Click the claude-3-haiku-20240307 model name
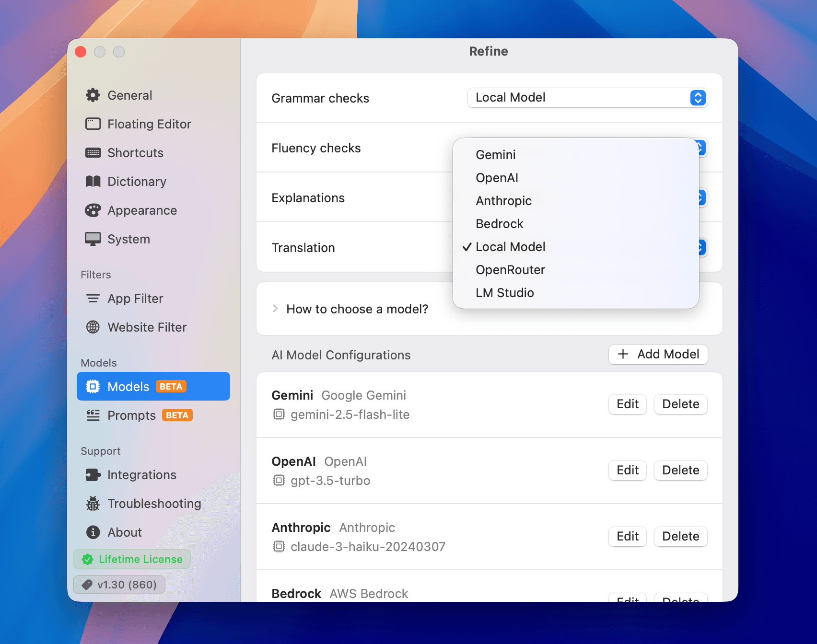The image size is (817, 644). click(368, 547)
